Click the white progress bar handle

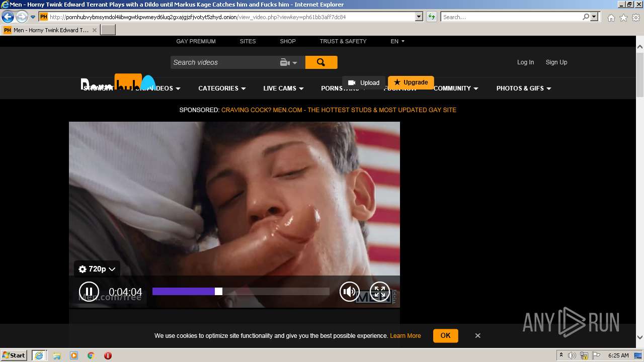218,292
